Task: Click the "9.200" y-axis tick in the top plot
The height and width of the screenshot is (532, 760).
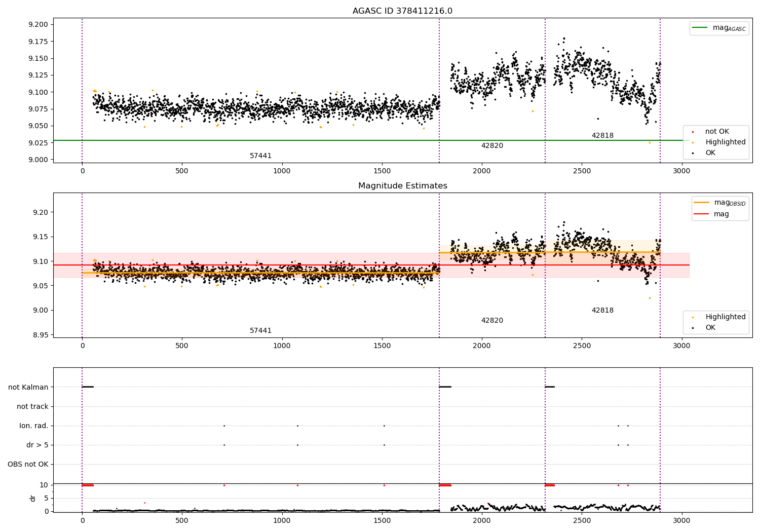Action: (x=38, y=25)
